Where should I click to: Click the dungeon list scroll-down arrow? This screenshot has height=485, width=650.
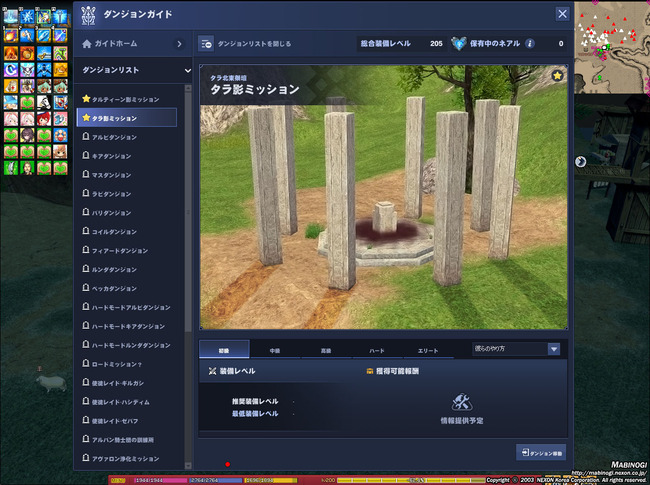(188, 466)
